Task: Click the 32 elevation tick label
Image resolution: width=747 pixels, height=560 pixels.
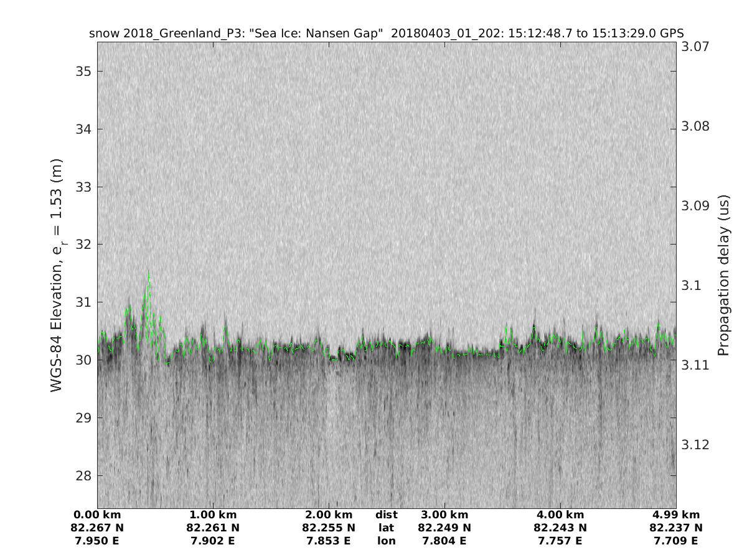Action: coord(83,245)
